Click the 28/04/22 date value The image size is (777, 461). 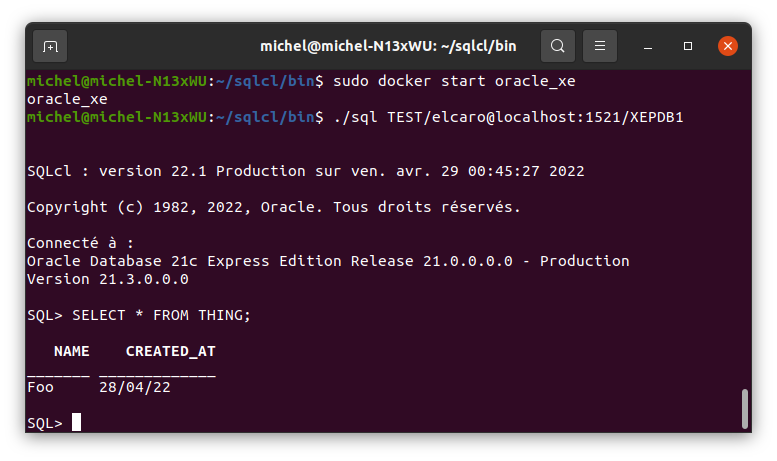pyautogui.click(x=134, y=387)
